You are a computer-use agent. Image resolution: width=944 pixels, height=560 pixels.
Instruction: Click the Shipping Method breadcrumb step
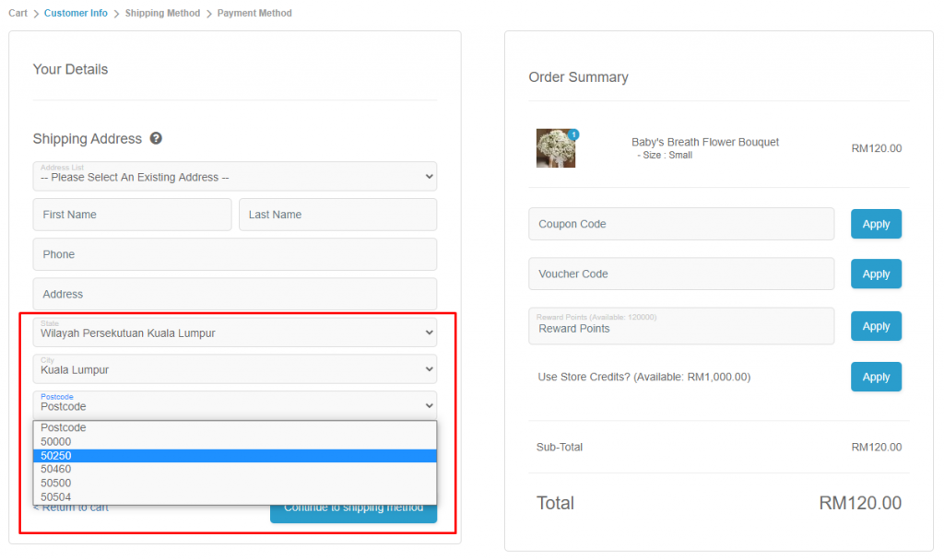[x=162, y=13]
